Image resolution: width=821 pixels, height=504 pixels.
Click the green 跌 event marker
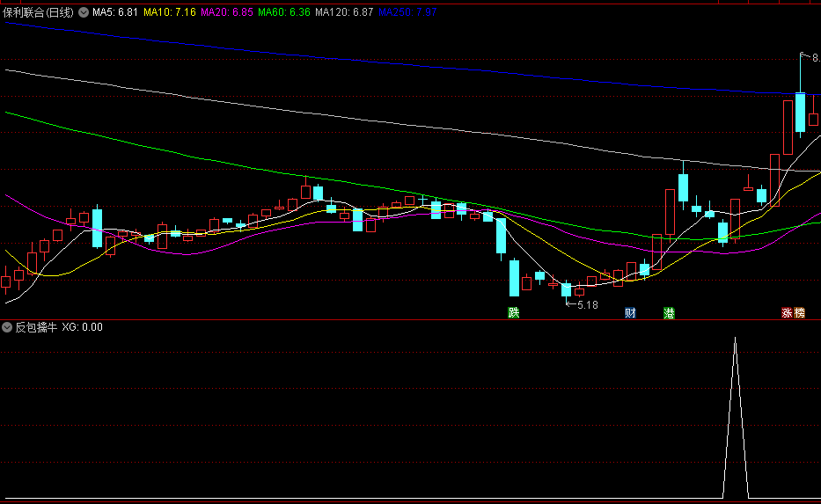(x=514, y=313)
